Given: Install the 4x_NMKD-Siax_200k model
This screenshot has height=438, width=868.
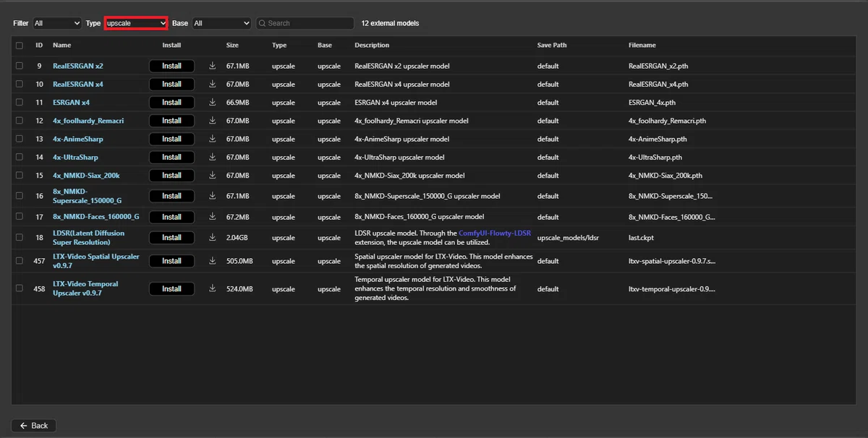Looking at the screenshot, I should click(171, 175).
